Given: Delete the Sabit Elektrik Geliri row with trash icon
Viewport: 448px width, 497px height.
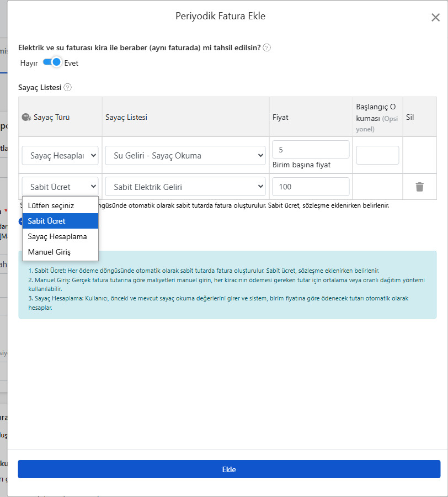Looking at the screenshot, I should click(419, 187).
